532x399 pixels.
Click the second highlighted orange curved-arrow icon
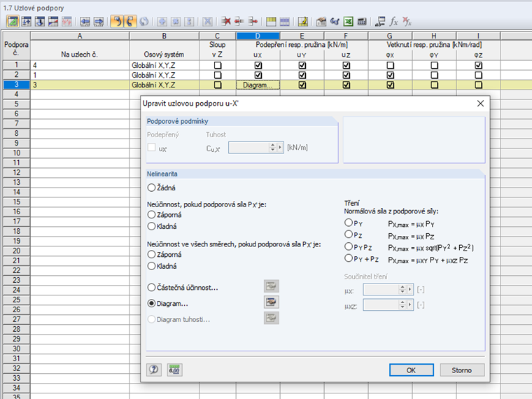pyautogui.click(x=130, y=22)
